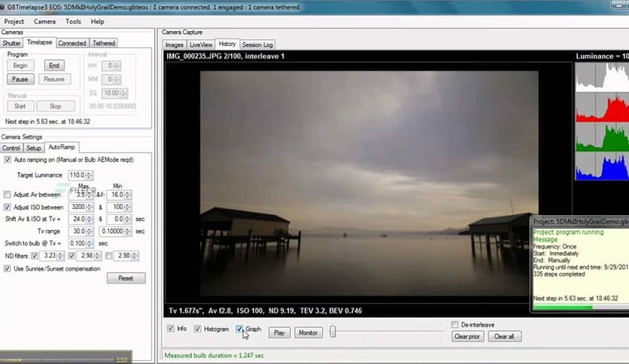Enable the third ND filter checkbox

click(108, 256)
